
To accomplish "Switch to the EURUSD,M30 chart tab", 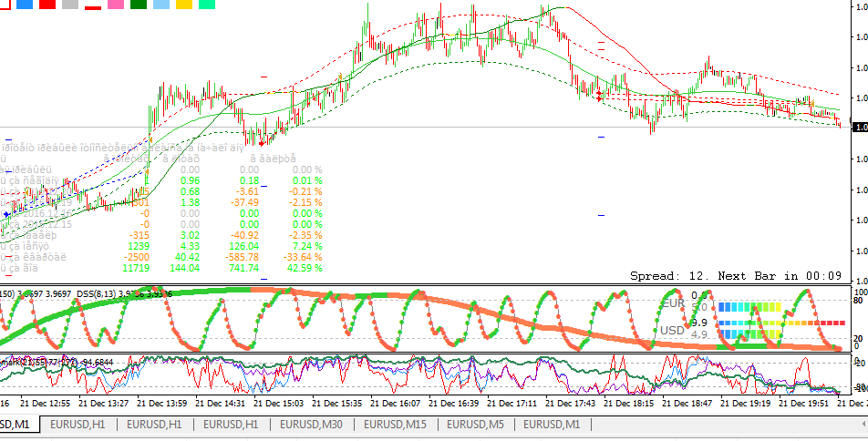I will click(x=311, y=425).
